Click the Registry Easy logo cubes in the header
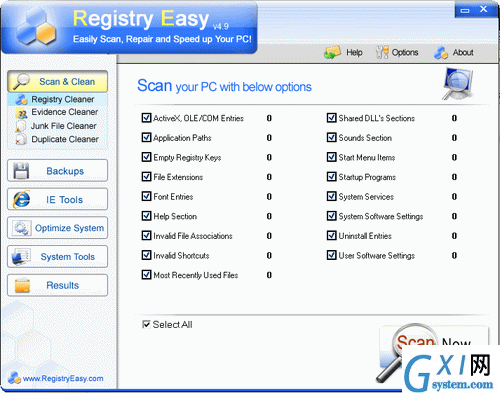The width and height of the screenshot is (500, 393). pyautogui.click(x=36, y=28)
